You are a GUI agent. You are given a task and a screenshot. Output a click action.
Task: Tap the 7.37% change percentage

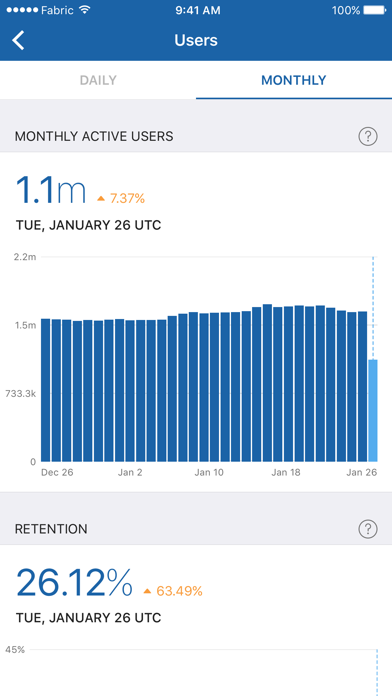point(127,198)
